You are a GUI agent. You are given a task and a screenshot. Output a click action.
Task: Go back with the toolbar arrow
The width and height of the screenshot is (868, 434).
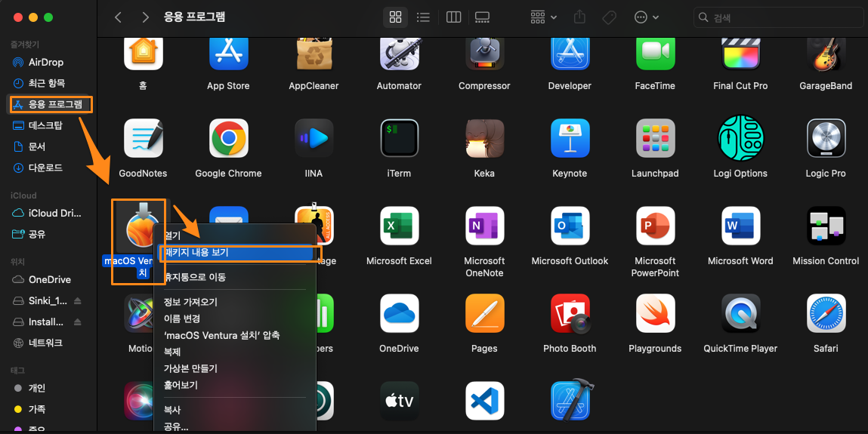118,17
